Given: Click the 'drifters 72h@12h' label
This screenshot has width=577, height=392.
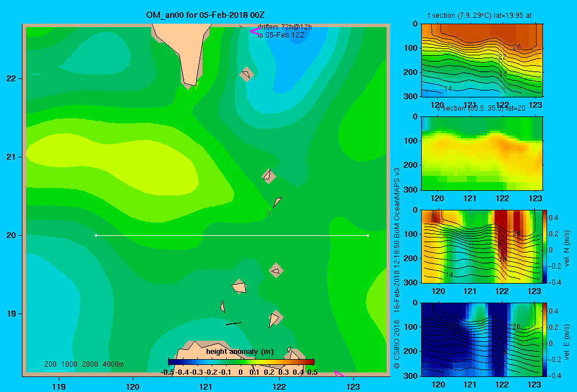Looking at the screenshot, I should 284,27.
